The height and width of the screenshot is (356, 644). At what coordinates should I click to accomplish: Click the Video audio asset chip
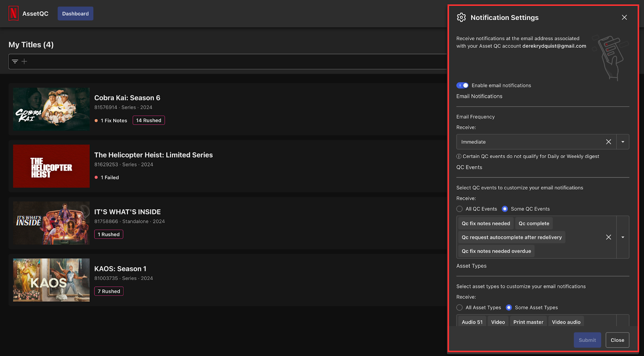pos(566,322)
